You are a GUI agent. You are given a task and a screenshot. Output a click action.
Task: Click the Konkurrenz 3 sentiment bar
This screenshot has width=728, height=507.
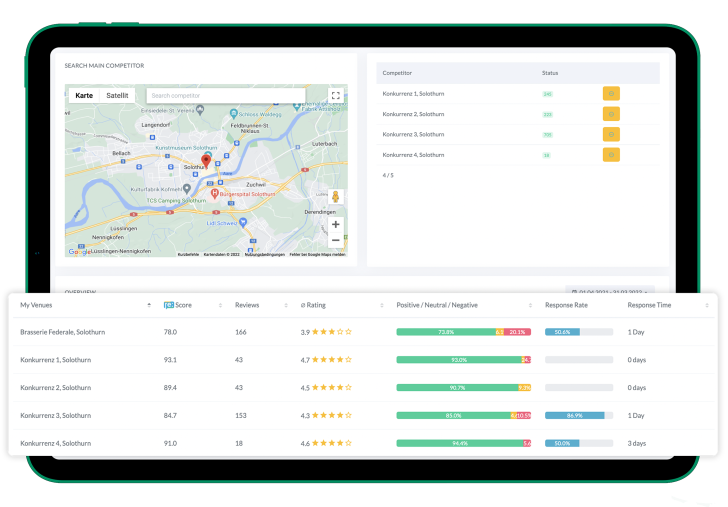tap(463, 415)
